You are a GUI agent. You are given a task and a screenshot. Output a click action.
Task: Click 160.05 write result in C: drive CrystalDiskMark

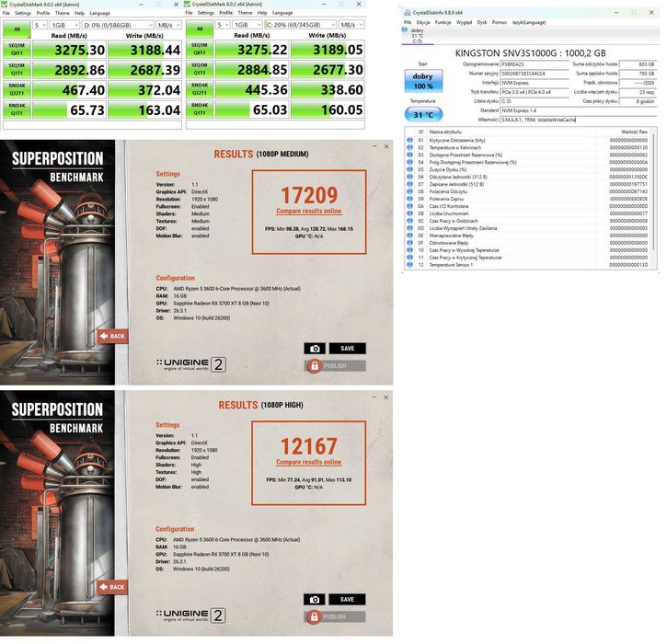[328, 109]
